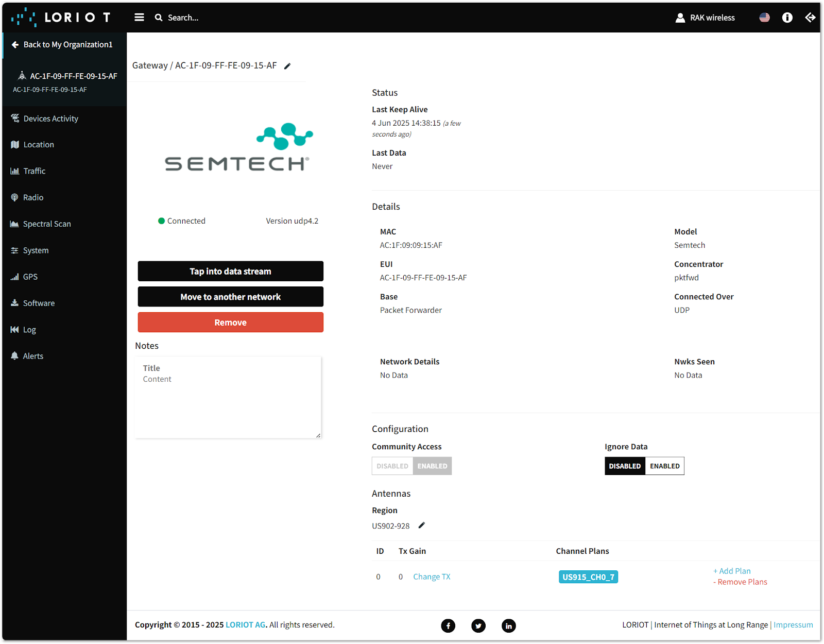Click the 'pktfwd' concentrator value

click(x=686, y=278)
